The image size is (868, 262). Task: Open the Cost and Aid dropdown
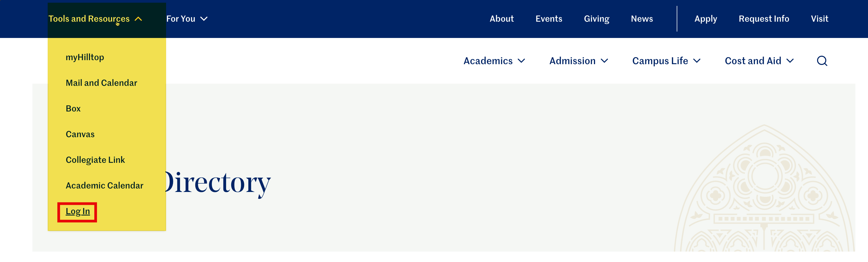(759, 61)
